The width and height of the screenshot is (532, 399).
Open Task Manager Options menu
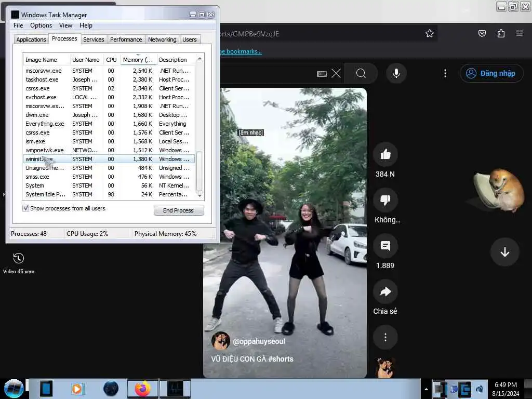[x=41, y=25]
